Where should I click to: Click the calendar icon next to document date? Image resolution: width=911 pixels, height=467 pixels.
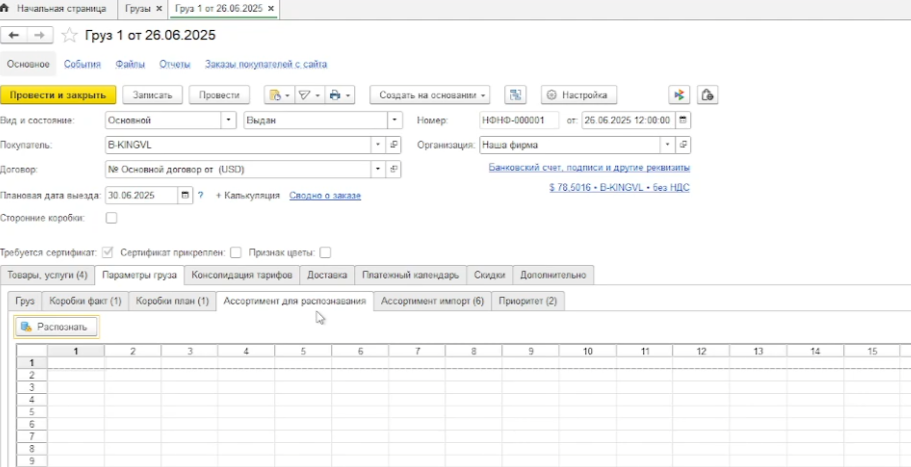coord(683,120)
